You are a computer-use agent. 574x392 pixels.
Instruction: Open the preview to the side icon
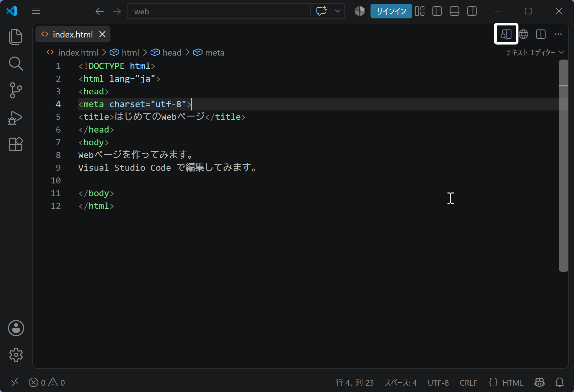(506, 34)
